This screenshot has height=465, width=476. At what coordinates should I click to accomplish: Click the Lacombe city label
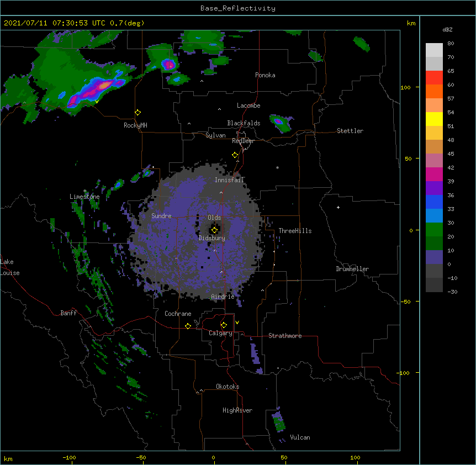pyautogui.click(x=248, y=105)
